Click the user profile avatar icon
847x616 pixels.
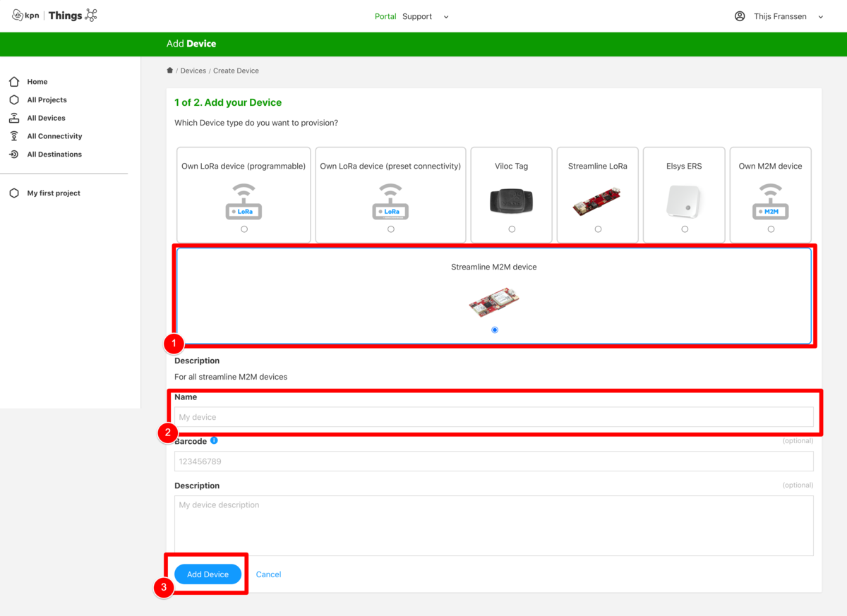740,16
